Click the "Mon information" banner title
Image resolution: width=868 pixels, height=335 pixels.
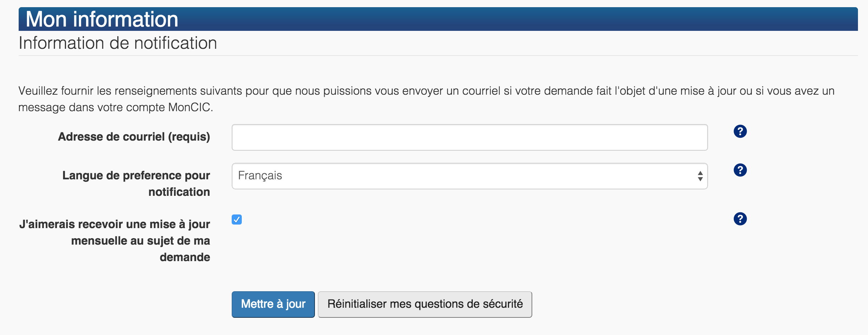click(102, 19)
